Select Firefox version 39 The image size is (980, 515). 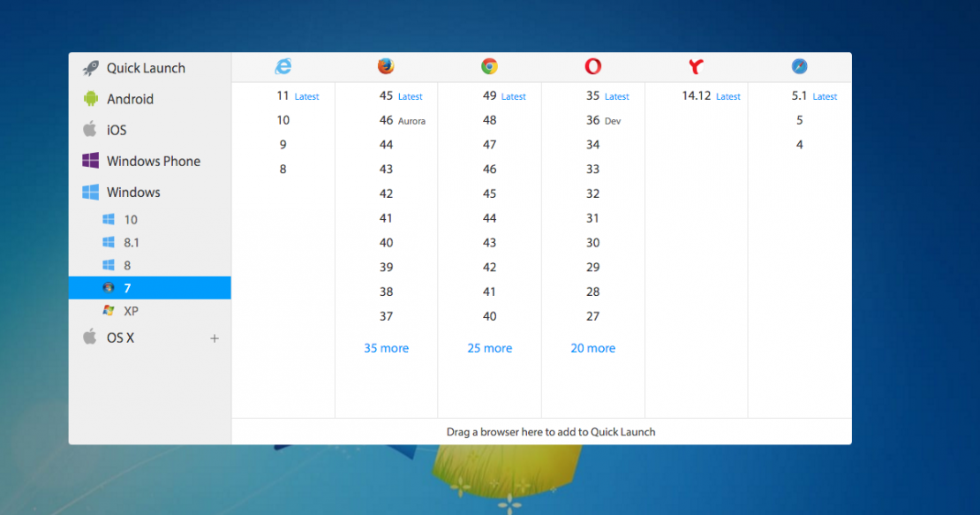(x=386, y=267)
